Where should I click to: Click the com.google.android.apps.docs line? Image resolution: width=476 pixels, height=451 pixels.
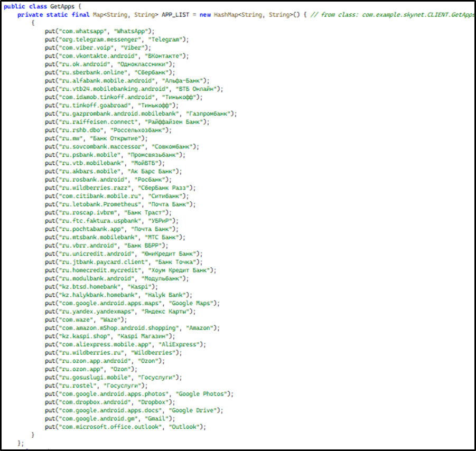(134, 410)
